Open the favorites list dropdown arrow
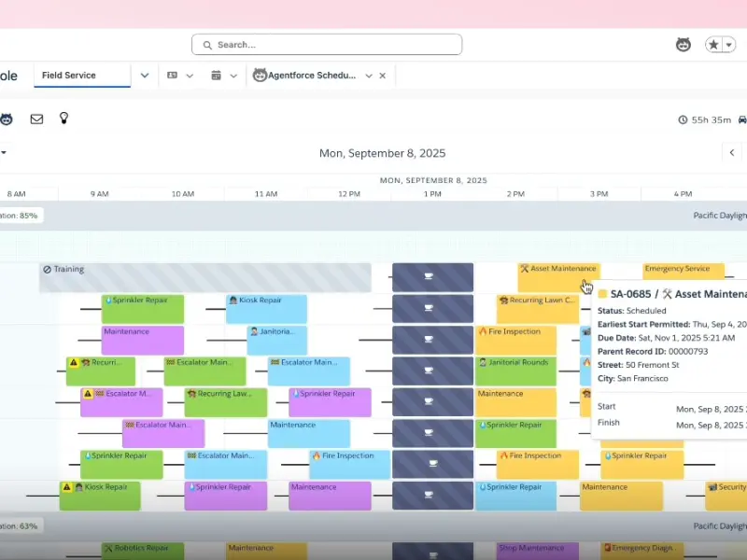Image resolution: width=747 pixels, height=560 pixels. (x=729, y=45)
